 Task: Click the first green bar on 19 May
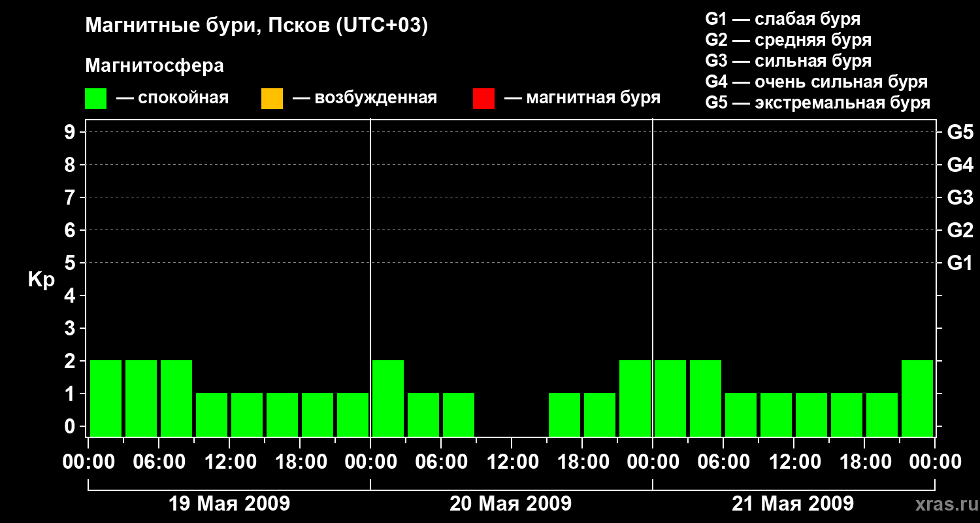point(106,397)
